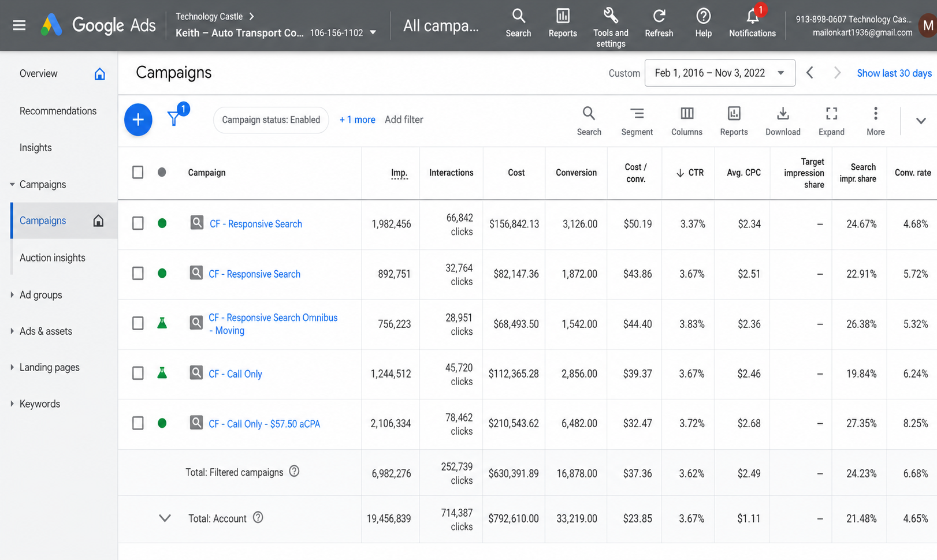Open the date range dropdown
Image resolution: width=937 pixels, height=560 pixels.
(720, 73)
